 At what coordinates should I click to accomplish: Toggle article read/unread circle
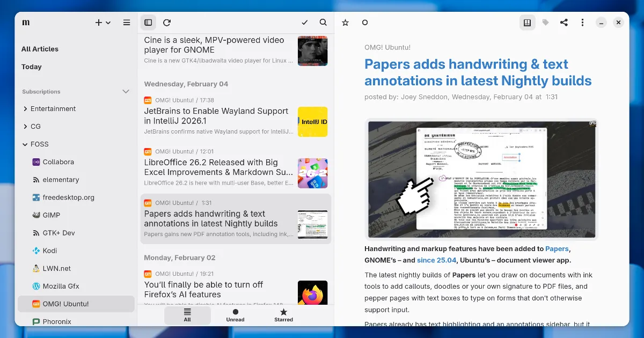pyautogui.click(x=365, y=23)
